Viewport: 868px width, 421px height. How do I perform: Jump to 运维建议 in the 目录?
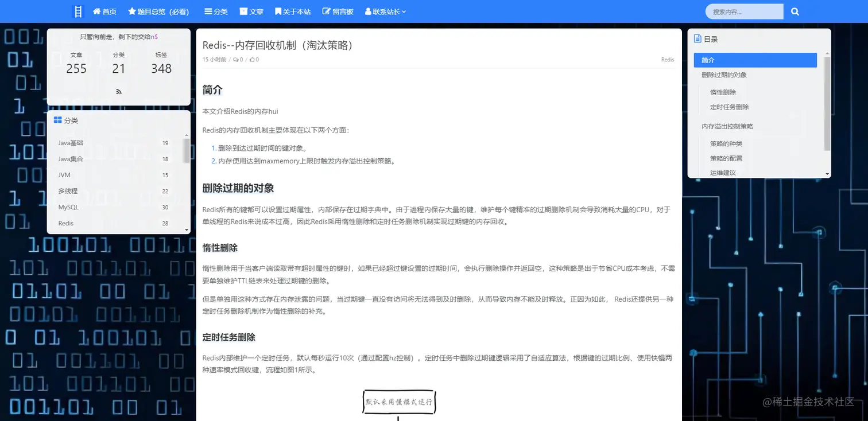723,173
